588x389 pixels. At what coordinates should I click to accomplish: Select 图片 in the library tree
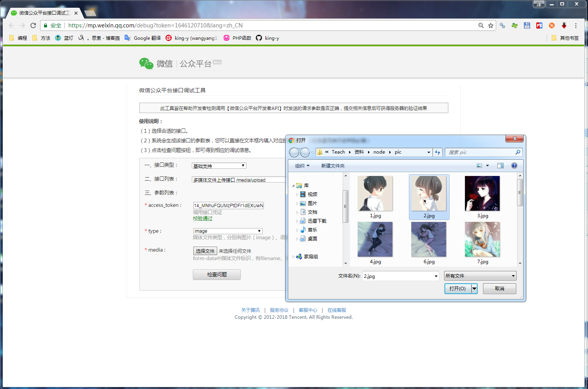(x=309, y=203)
